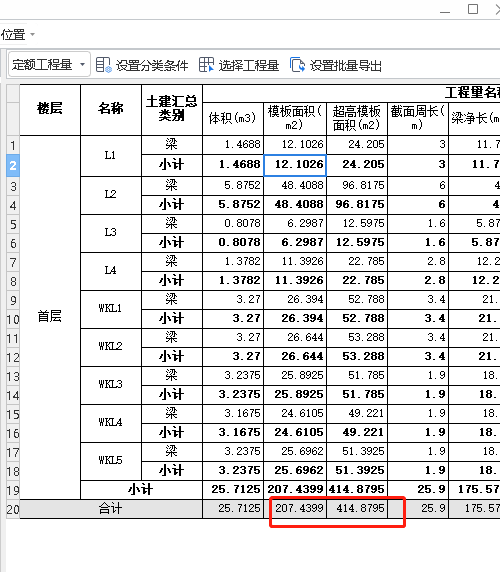Select the 名称 column header
Viewport: 500px width, 572px height.
tap(111, 110)
